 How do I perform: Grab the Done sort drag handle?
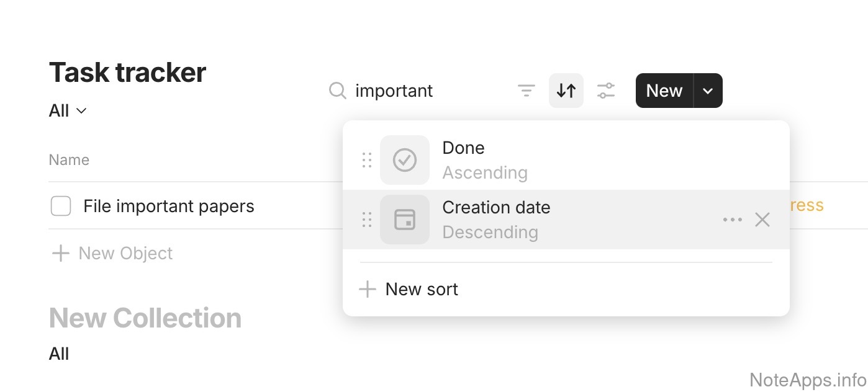(367, 160)
